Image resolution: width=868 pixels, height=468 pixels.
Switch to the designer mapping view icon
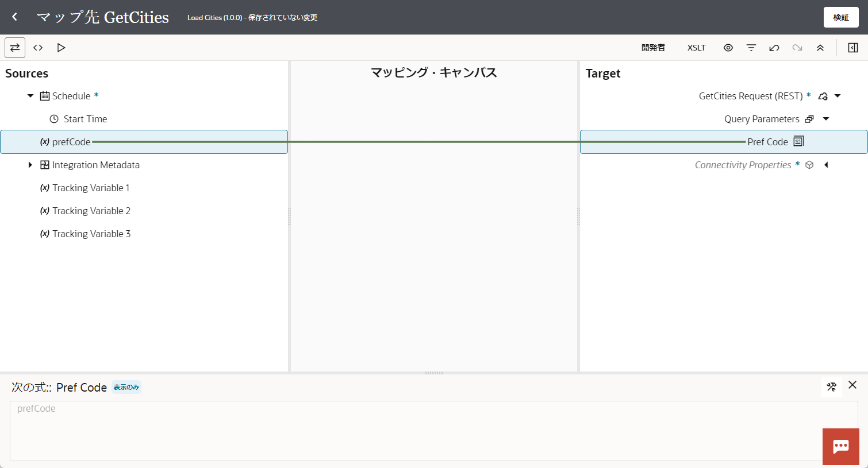tap(15, 48)
